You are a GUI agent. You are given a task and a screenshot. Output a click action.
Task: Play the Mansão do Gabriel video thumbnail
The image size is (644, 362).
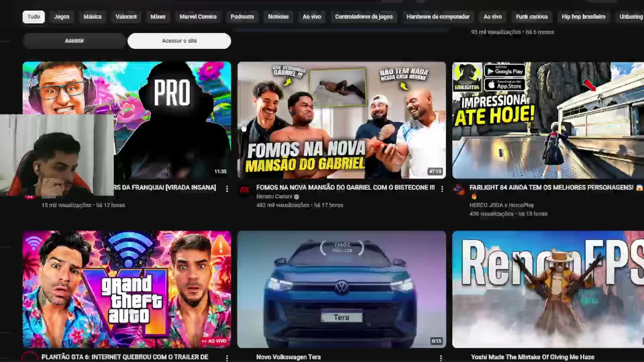[342, 120]
